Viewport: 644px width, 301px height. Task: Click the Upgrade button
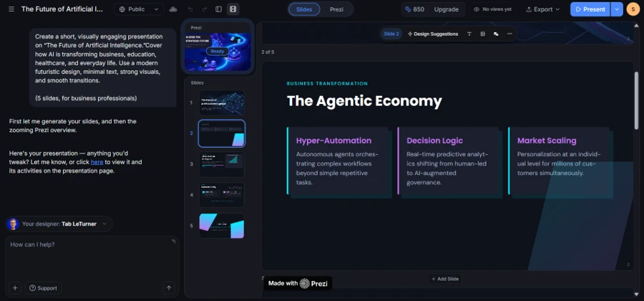pos(446,9)
